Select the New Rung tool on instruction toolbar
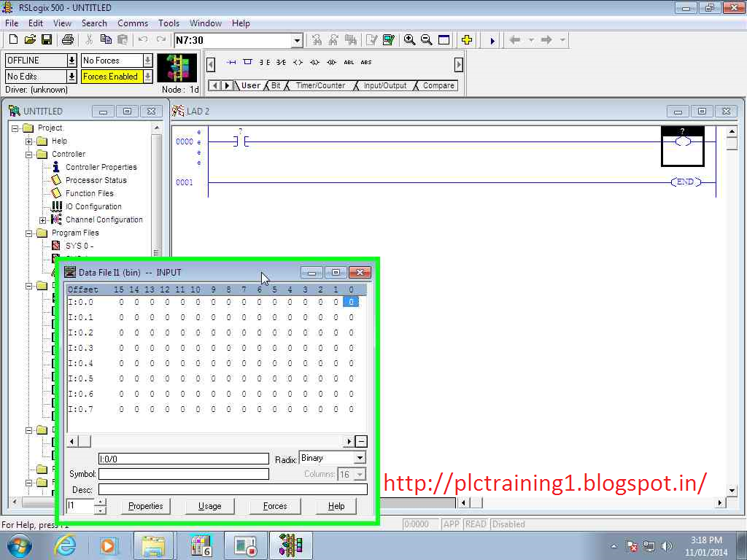 232,62
